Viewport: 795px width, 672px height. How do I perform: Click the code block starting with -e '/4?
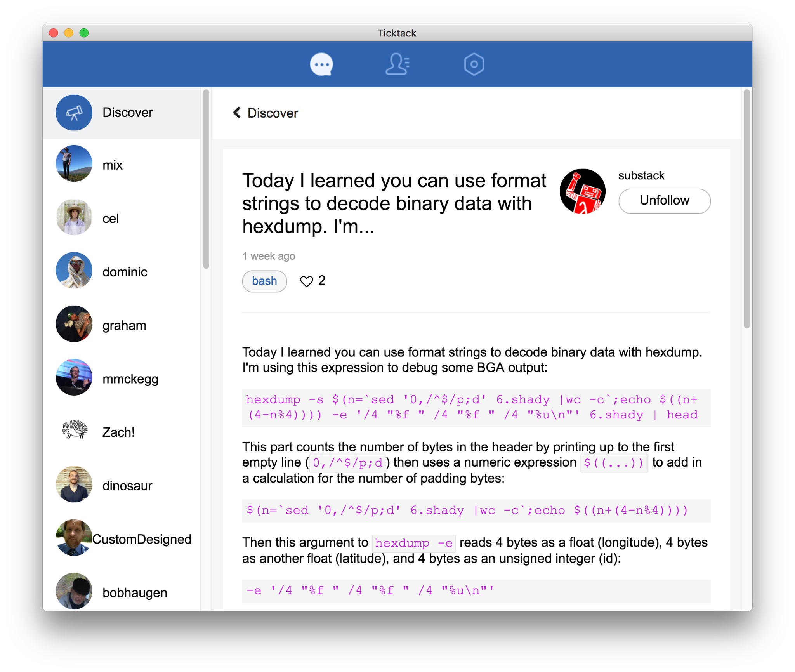click(x=476, y=590)
